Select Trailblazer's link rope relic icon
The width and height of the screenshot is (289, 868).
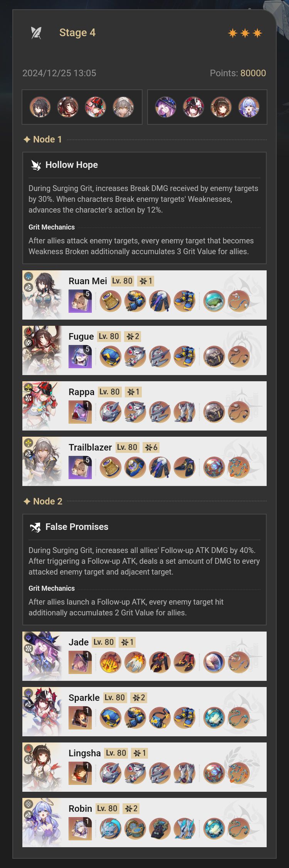(x=239, y=468)
